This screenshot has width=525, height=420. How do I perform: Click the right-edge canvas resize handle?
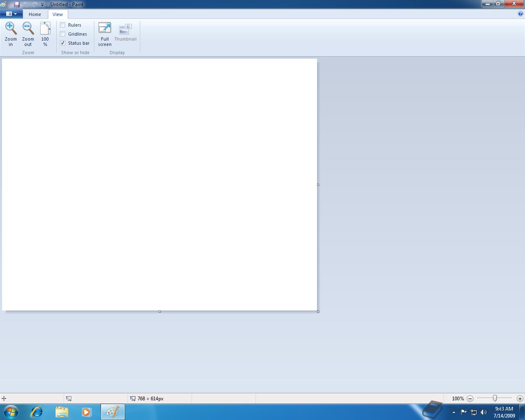pyautogui.click(x=318, y=185)
